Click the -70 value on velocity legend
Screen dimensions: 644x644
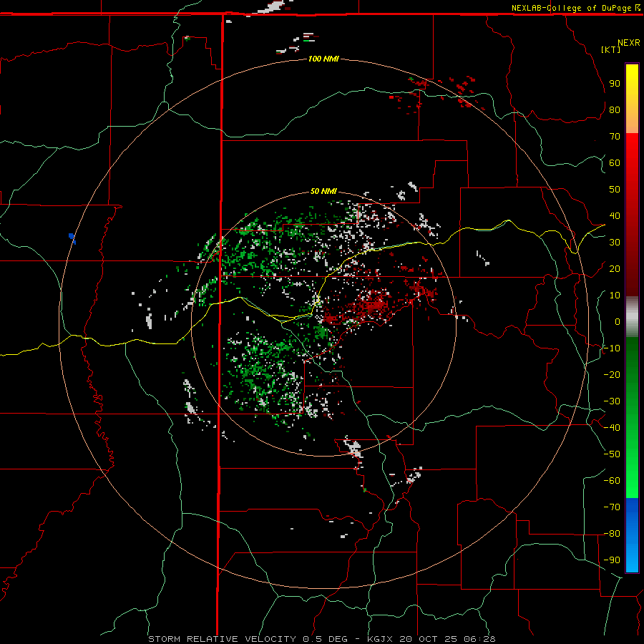(612, 507)
